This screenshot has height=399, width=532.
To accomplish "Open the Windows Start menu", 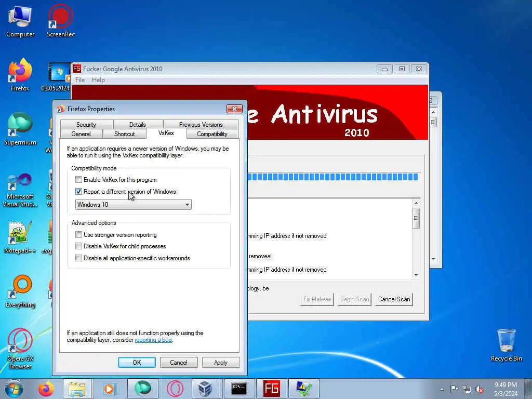I will pos(14,389).
